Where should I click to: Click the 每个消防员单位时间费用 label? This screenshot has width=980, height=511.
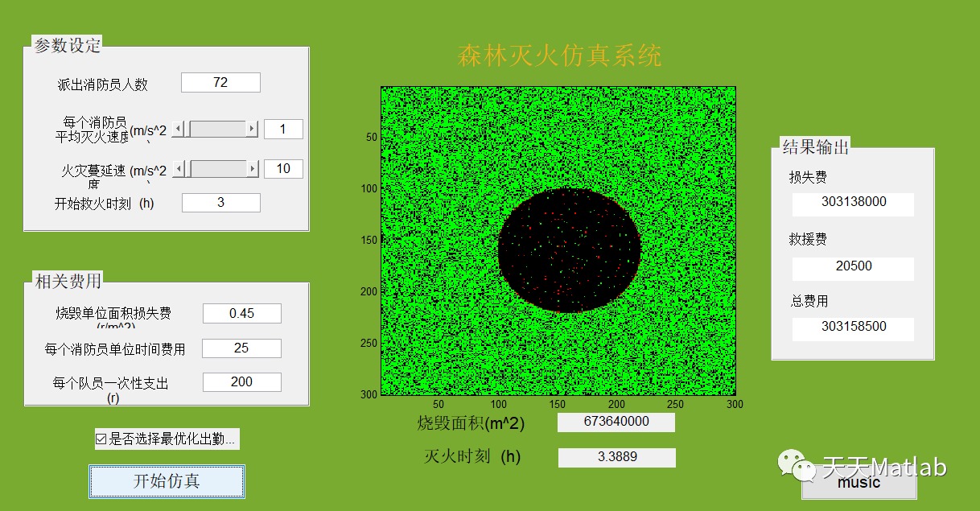(x=115, y=349)
